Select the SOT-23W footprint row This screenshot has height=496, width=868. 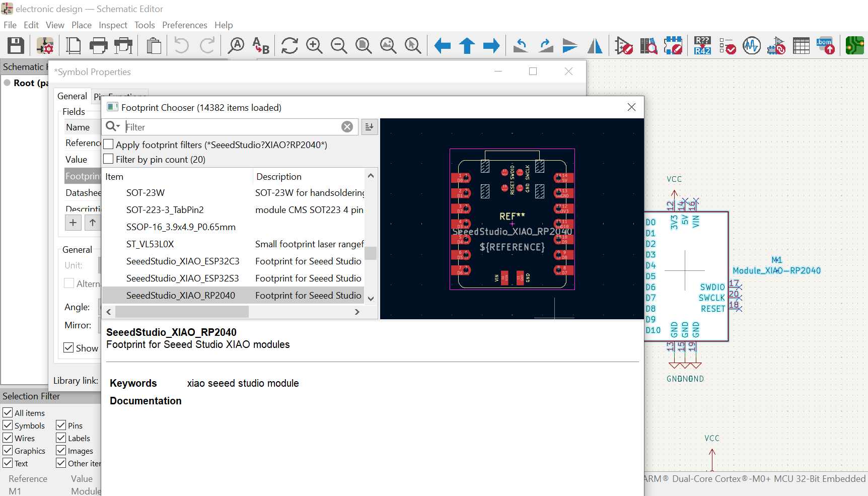tap(233, 193)
